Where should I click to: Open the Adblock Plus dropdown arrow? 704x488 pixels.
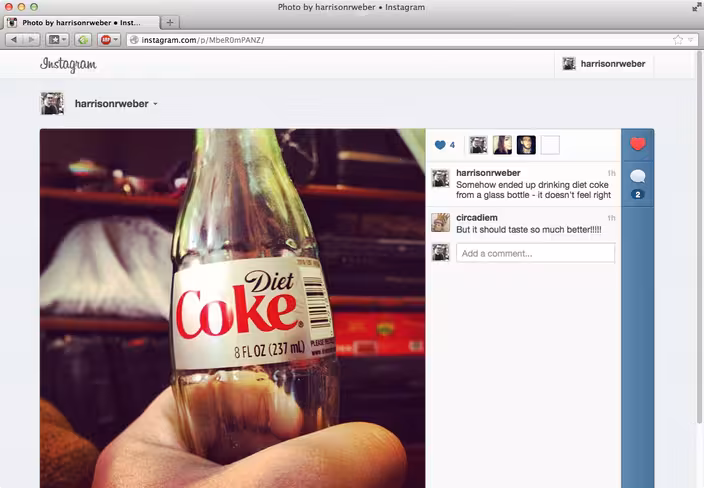tap(116, 40)
